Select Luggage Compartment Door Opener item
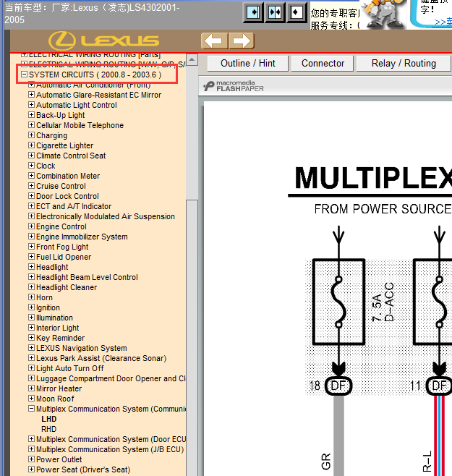This screenshot has height=476, width=452. [111, 378]
